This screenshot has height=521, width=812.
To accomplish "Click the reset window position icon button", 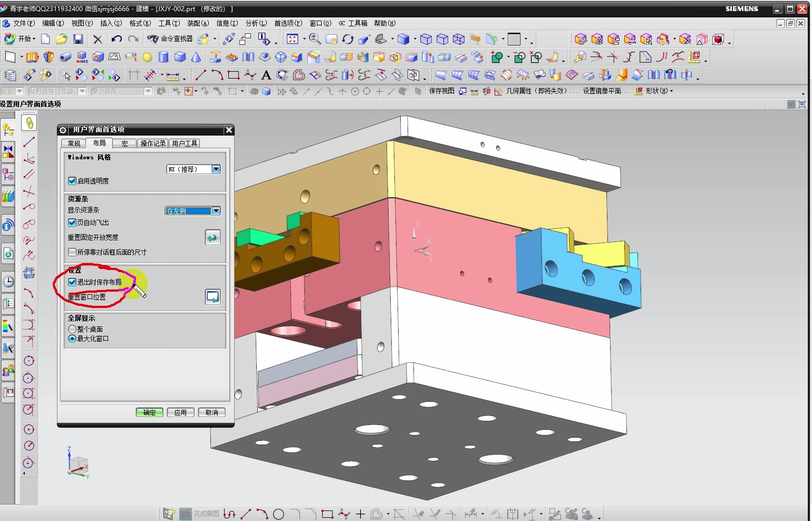I will tap(212, 297).
